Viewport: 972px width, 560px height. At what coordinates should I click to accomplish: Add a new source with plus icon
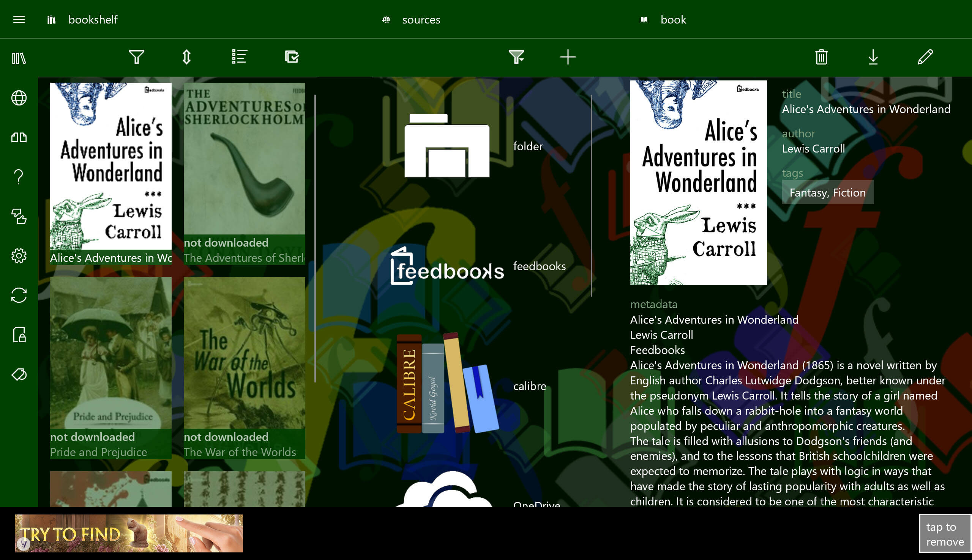[568, 57]
